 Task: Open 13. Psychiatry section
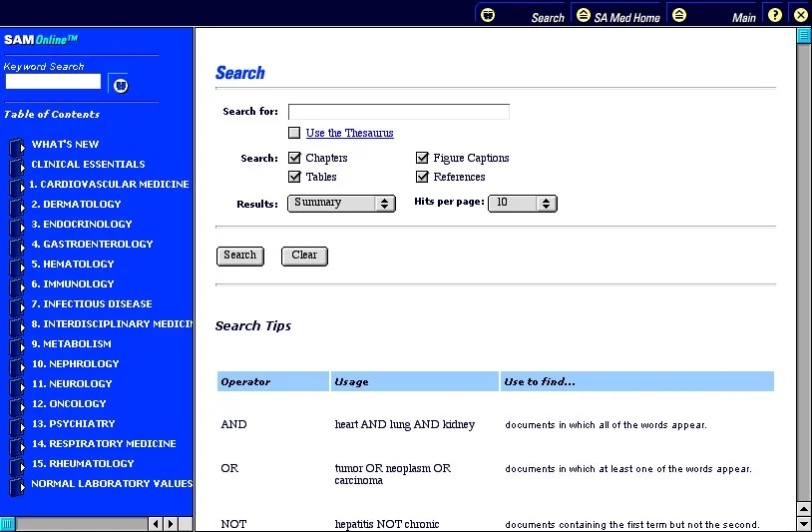click(x=74, y=424)
